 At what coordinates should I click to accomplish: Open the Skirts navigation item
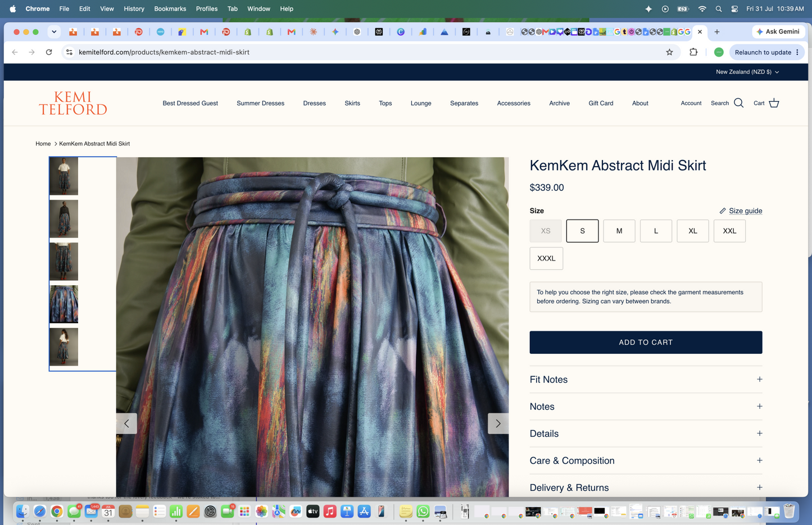[352, 103]
